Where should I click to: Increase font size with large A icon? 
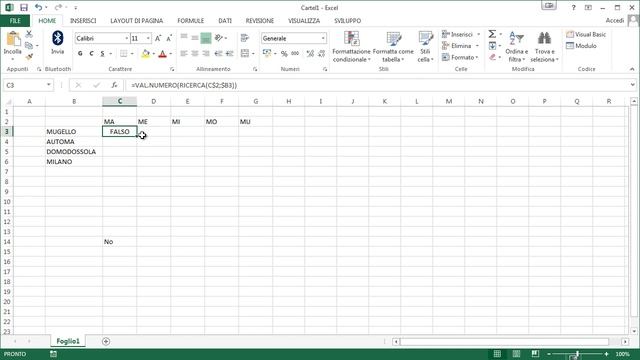point(158,38)
